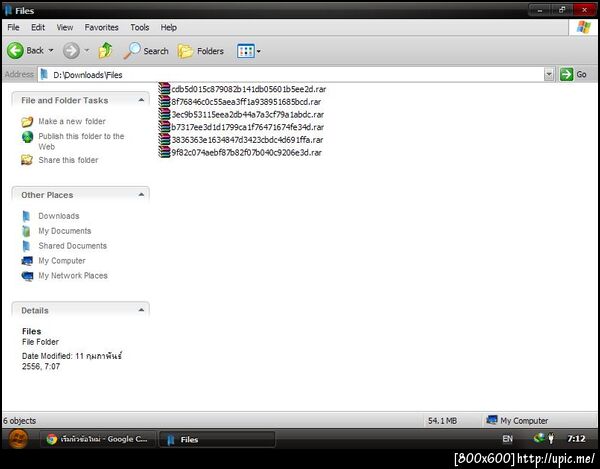Click the My Computer monitor icon in sidebar
Viewport: 600px width, 469px height.
27,261
